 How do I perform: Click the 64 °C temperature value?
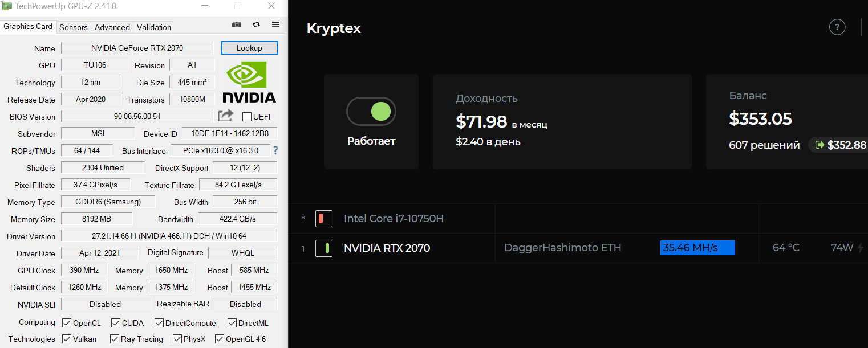(786, 248)
